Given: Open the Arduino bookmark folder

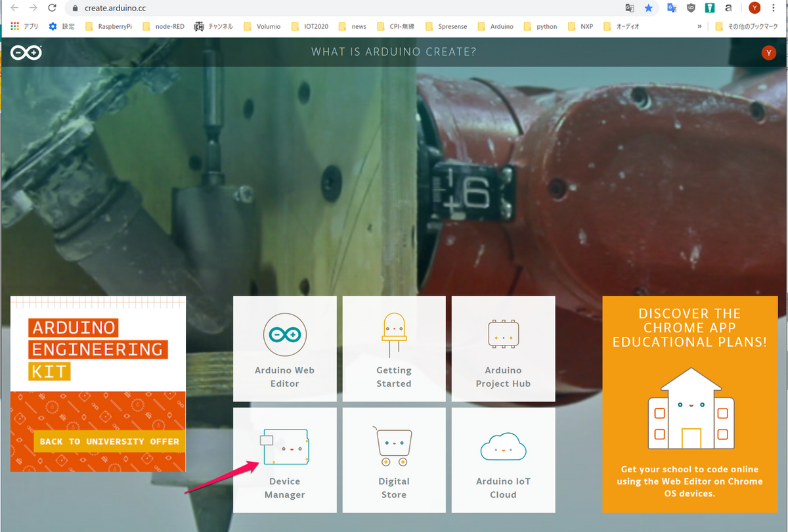Looking at the screenshot, I should click(495, 27).
